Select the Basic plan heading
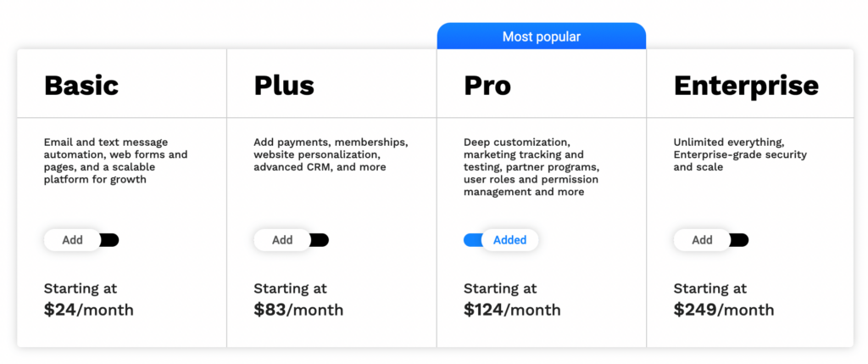868x364 pixels. tap(81, 86)
